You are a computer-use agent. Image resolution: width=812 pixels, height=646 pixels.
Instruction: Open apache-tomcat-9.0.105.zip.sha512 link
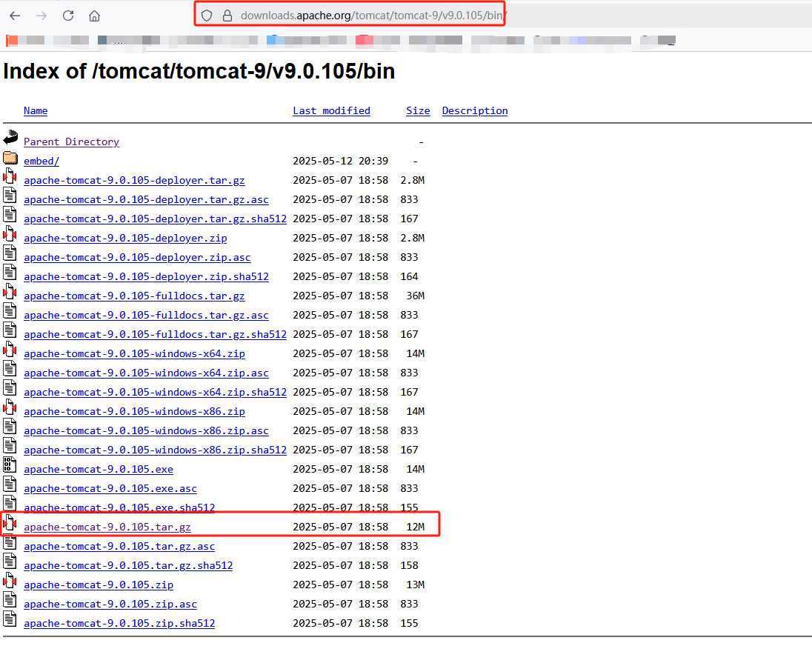click(119, 623)
